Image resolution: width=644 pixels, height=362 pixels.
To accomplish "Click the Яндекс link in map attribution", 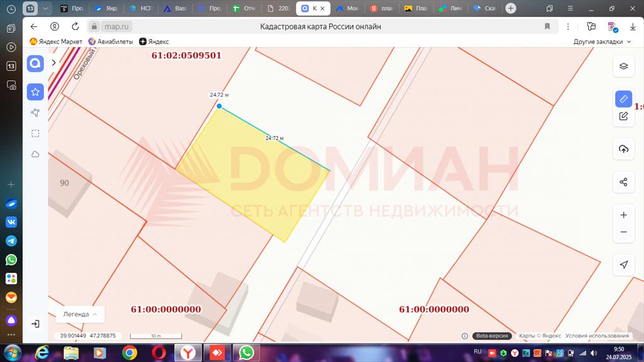I will (552, 336).
